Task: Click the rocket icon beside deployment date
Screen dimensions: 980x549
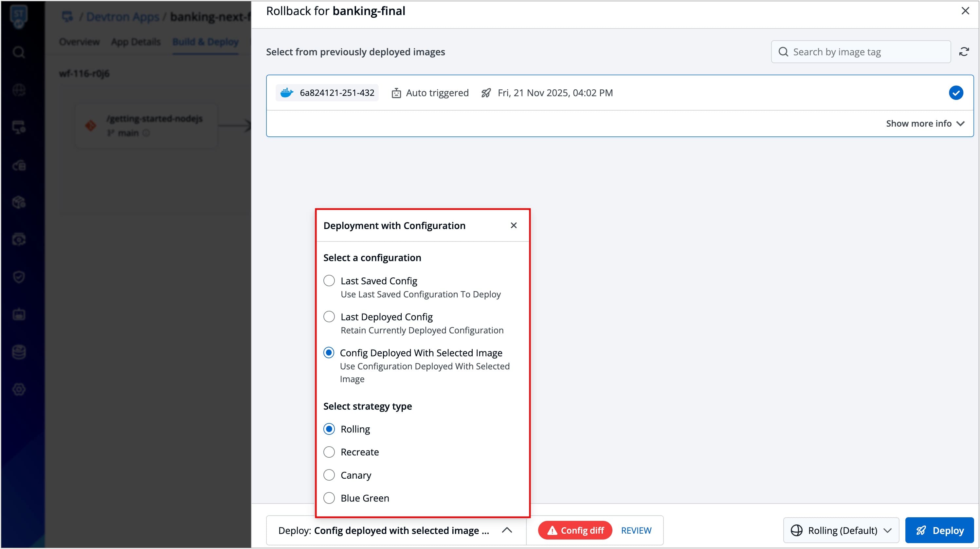Action: point(486,93)
